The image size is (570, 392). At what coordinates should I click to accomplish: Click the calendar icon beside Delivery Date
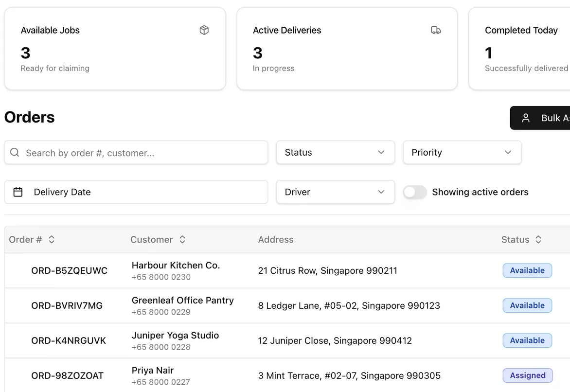pyautogui.click(x=18, y=192)
